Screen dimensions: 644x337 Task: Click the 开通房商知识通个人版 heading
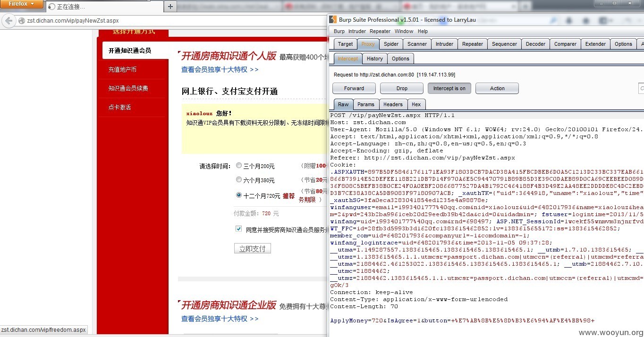[229, 56]
